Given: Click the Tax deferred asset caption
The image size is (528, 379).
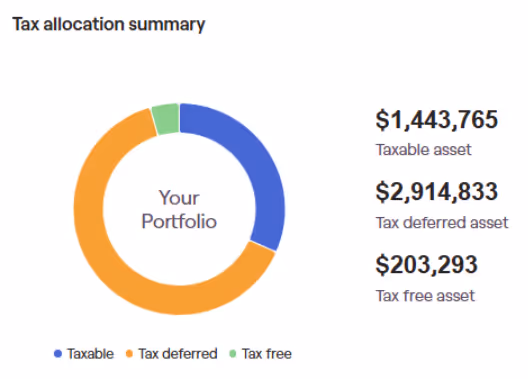Looking at the screenshot, I should coord(442,222).
